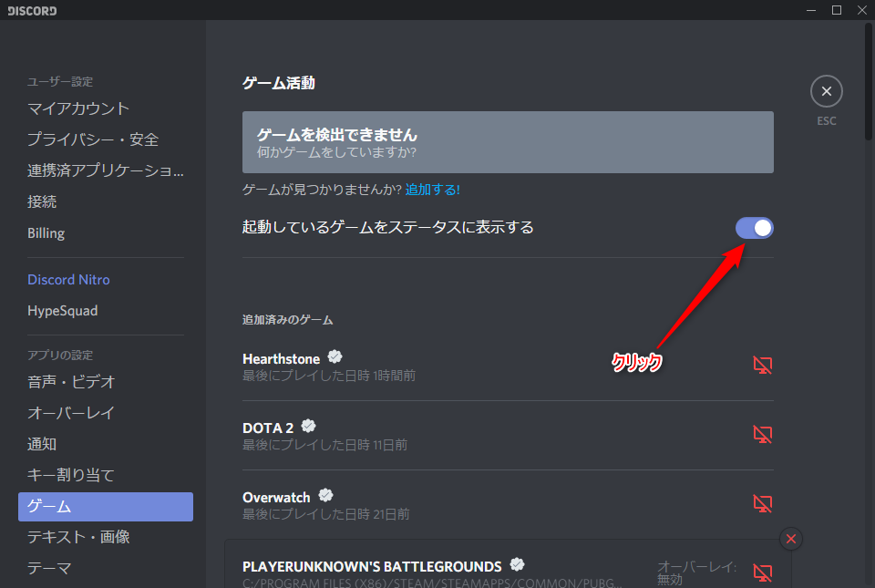875x588 pixels.
Task: Disable the overlay toggle for Overwatch
Action: pos(762,503)
